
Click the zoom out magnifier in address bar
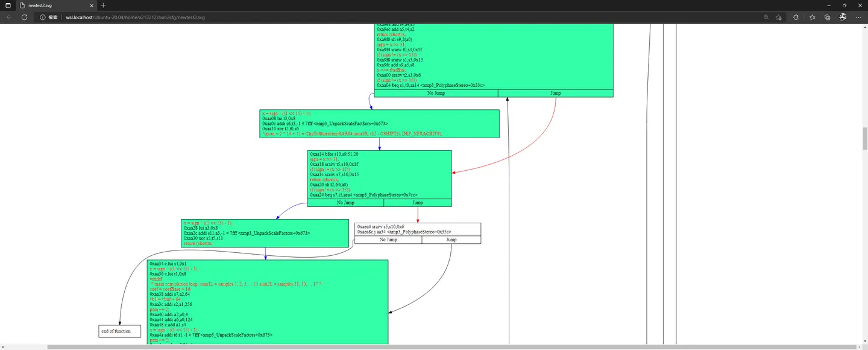point(766,17)
